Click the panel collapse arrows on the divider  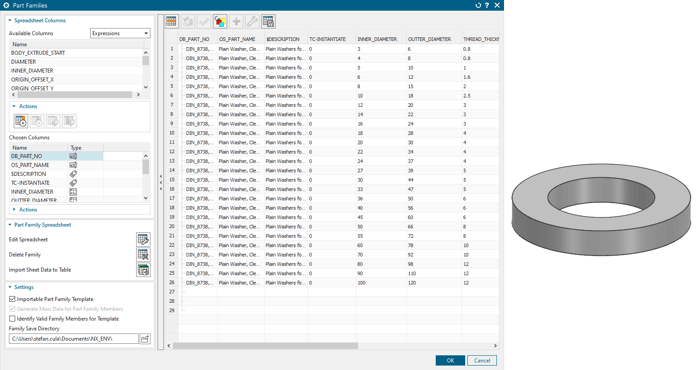click(x=161, y=183)
